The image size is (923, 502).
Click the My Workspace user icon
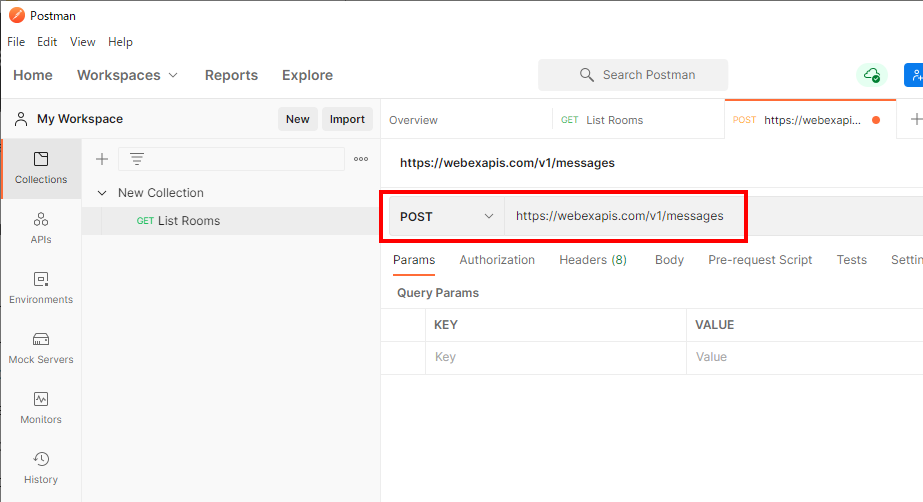21,119
